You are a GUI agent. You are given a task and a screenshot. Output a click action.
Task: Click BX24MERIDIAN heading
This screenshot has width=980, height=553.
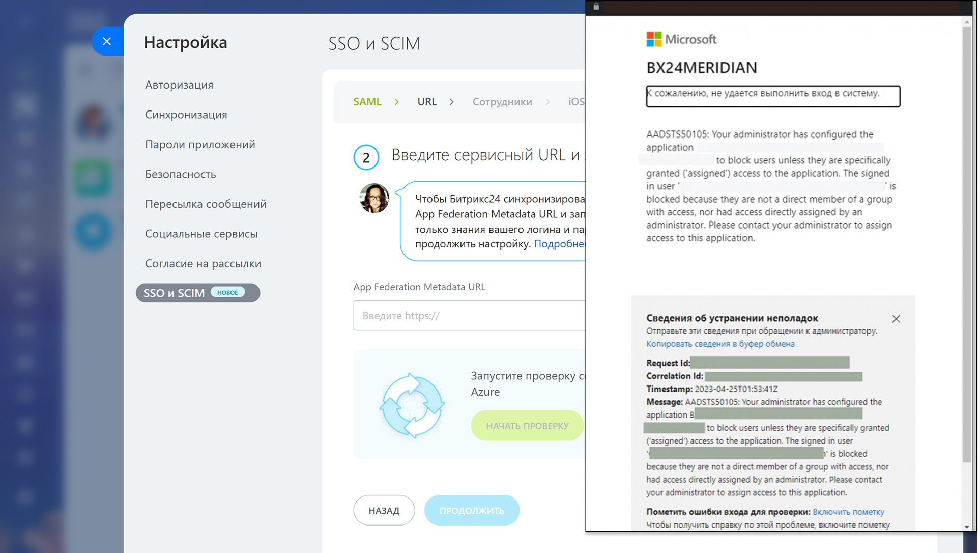pos(702,68)
